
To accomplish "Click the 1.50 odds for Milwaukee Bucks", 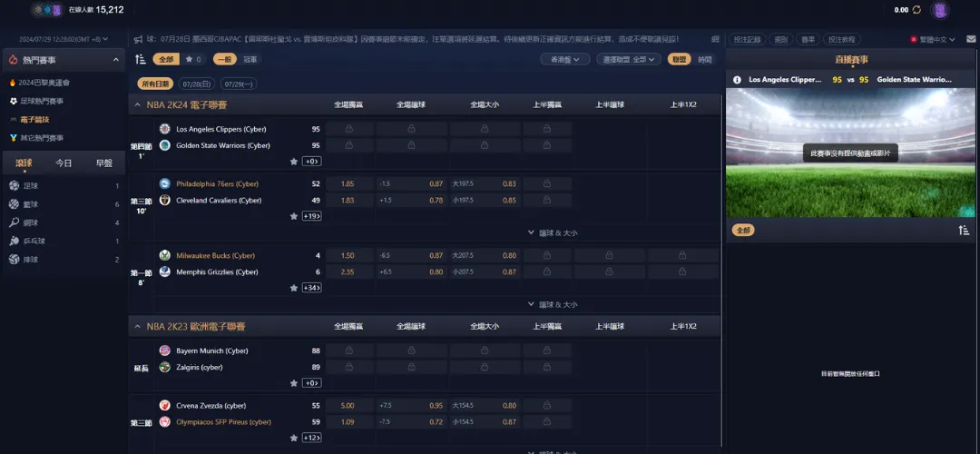I will pos(348,255).
